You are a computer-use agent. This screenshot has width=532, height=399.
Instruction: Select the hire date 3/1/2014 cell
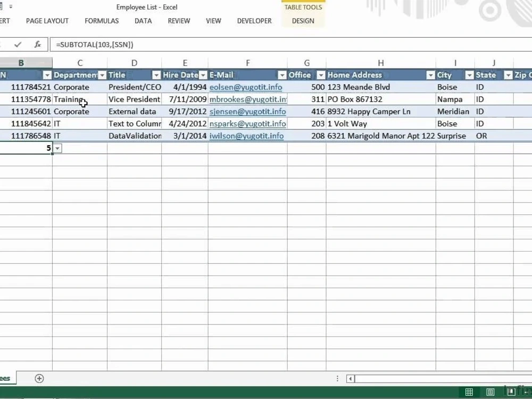pyautogui.click(x=185, y=136)
